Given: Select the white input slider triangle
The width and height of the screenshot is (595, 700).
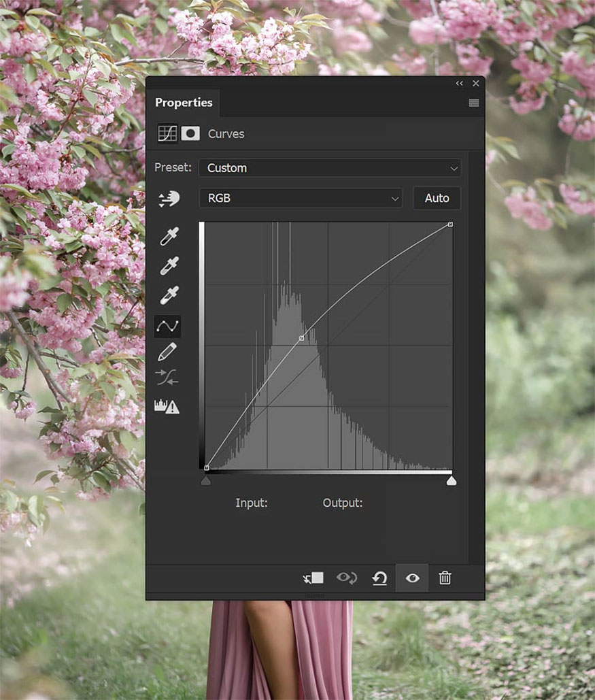Looking at the screenshot, I should (x=452, y=481).
